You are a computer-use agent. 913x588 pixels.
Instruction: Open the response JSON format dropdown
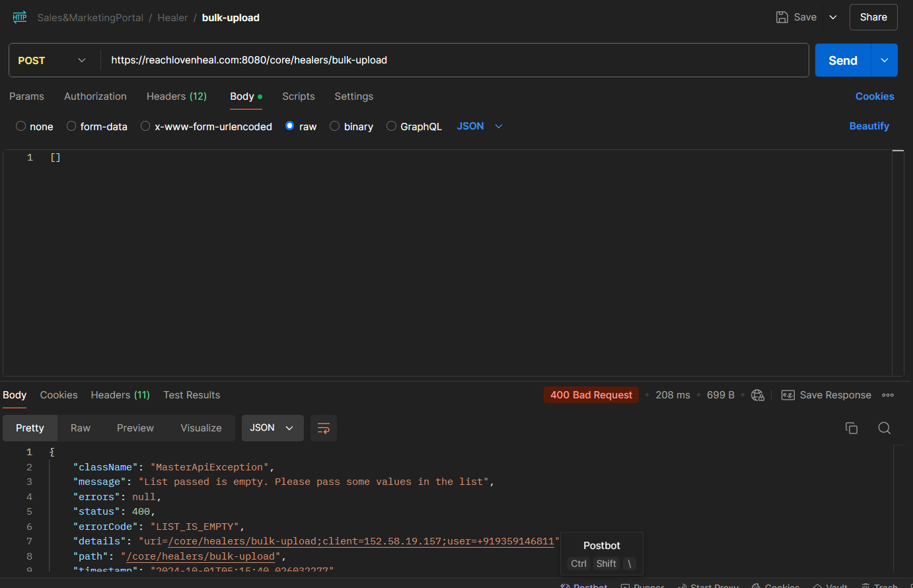click(272, 428)
